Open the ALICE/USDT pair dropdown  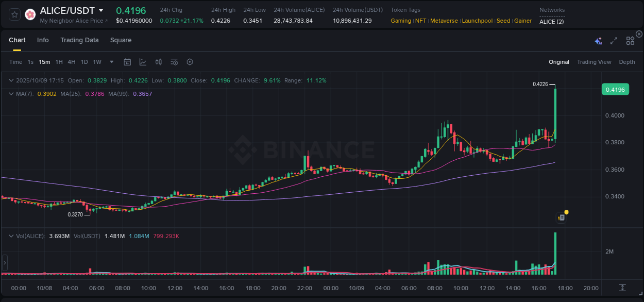click(101, 10)
